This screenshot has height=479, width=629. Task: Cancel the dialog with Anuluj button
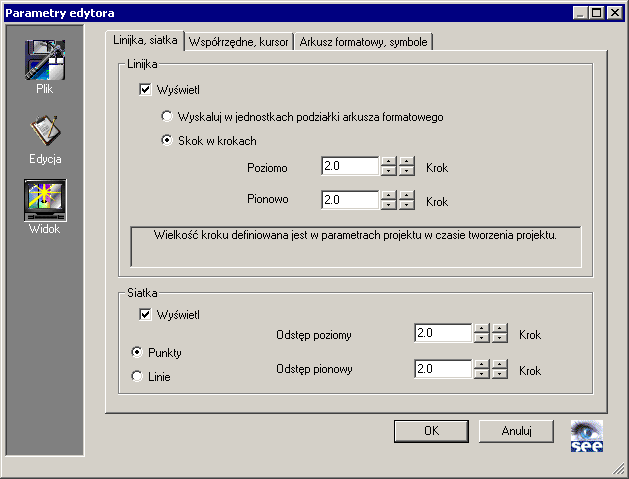(x=516, y=431)
